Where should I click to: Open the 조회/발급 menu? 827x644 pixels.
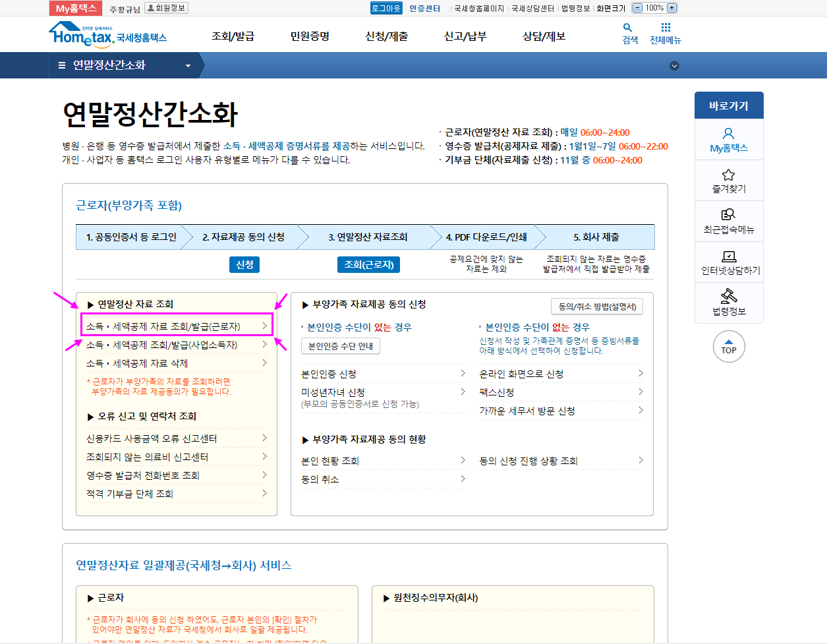233,36
